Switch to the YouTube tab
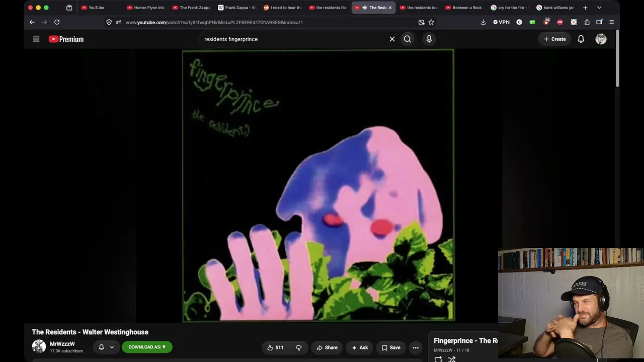The image size is (644, 362). (x=99, y=8)
